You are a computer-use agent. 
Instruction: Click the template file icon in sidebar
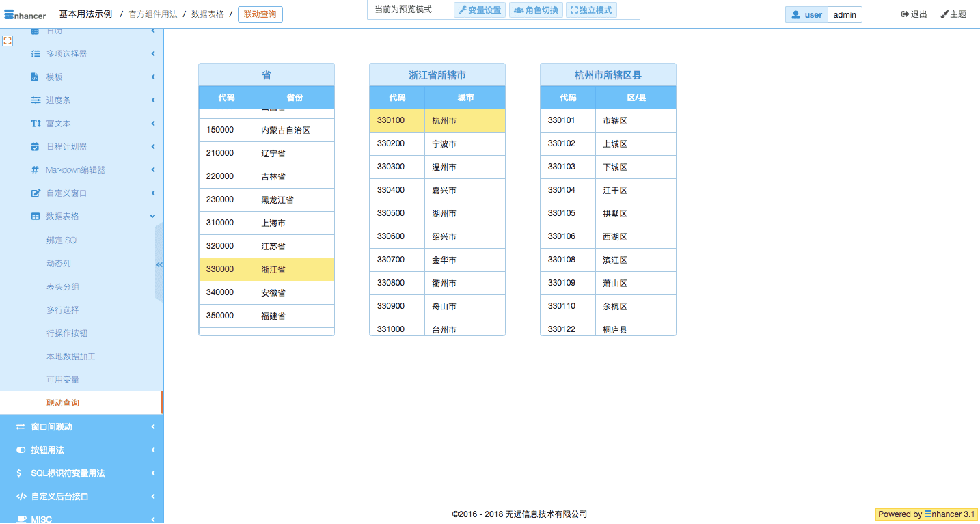36,77
